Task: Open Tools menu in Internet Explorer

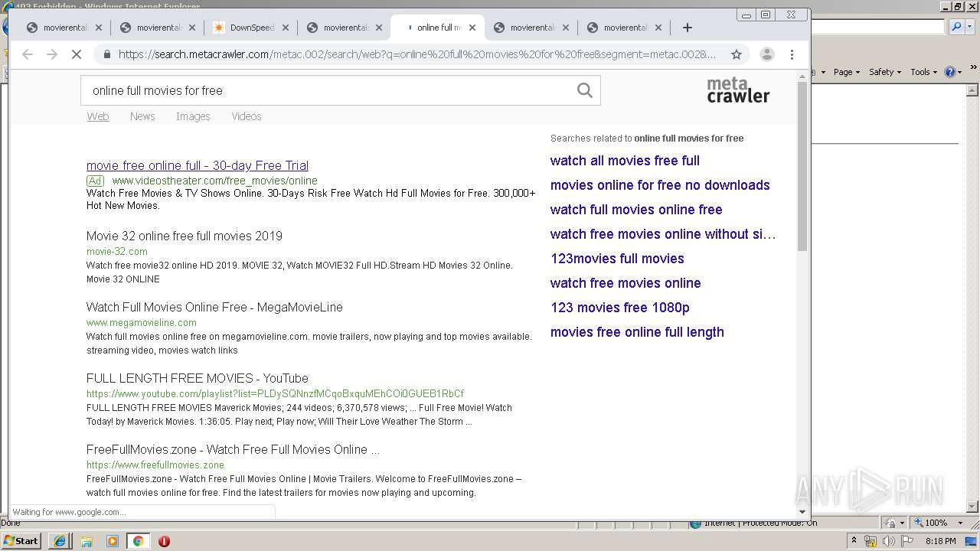Action: pyautogui.click(x=923, y=72)
